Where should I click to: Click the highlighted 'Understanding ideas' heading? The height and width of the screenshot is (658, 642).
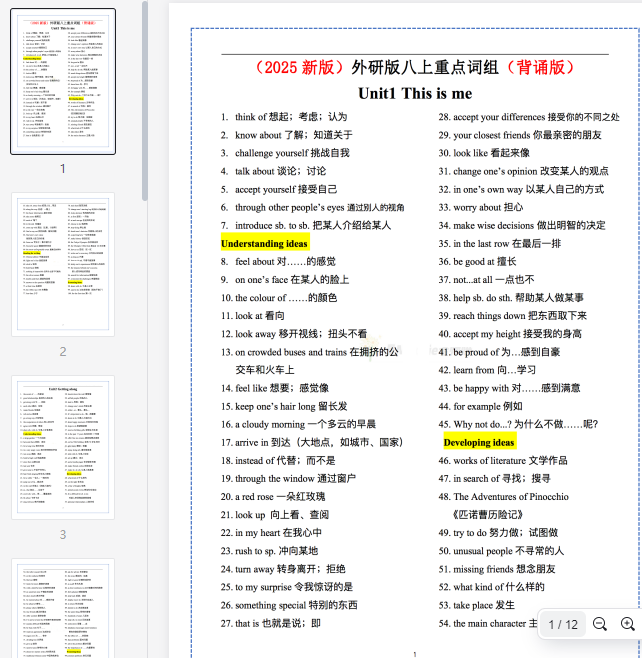[264, 243]
